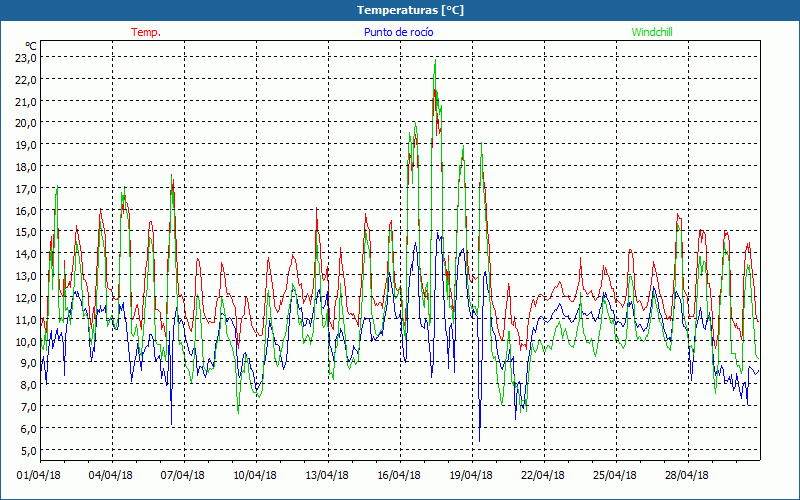
Task: Click the 9,0 y-axis value
Action: [x=28, y=363]
